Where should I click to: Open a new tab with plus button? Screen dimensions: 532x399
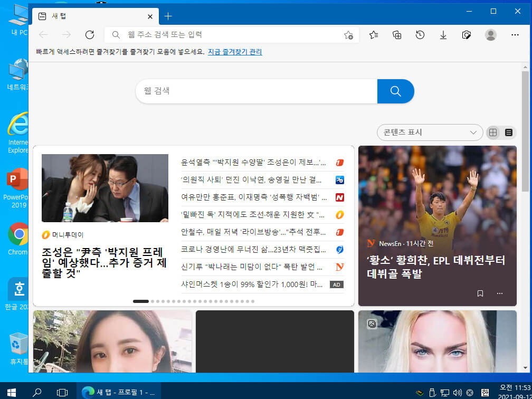[x=168, y=16]
